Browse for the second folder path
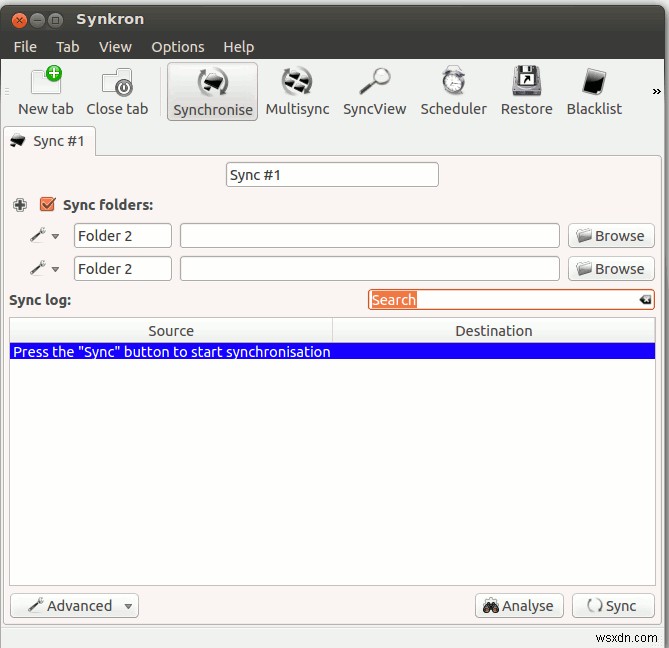 coord(611,269)
